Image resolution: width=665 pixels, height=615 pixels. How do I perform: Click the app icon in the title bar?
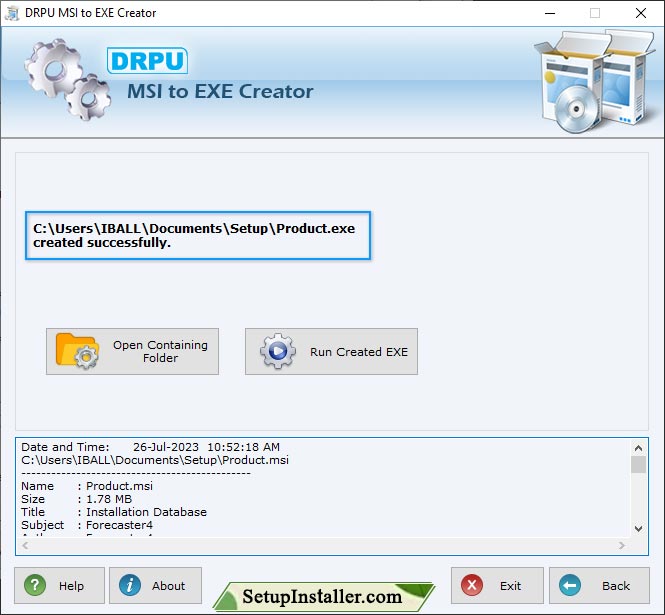12,13
